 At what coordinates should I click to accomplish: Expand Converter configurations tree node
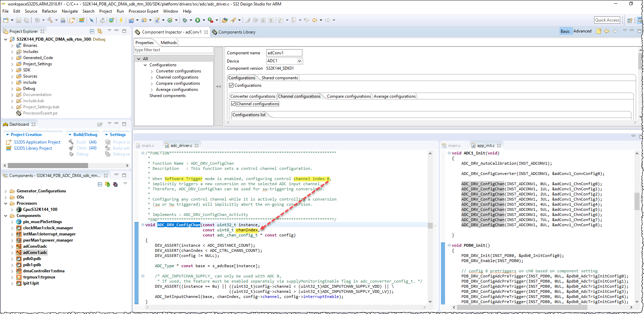pos(152,71)
